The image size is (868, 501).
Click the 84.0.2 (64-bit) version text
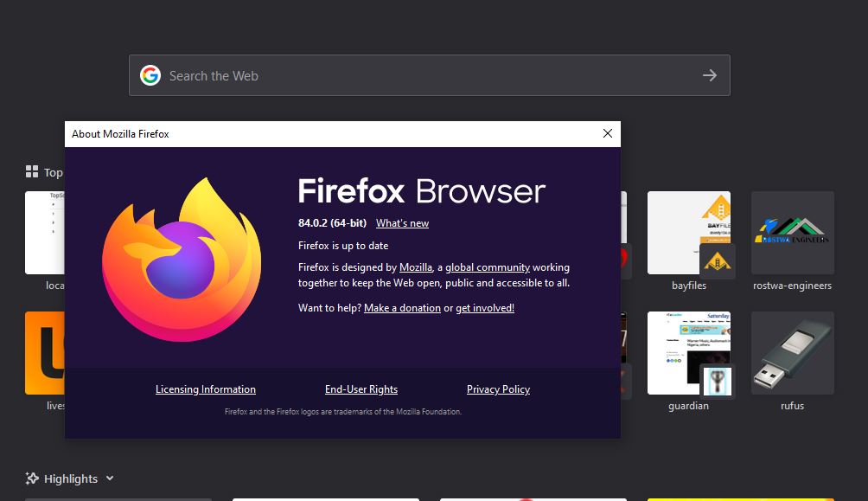332,222
